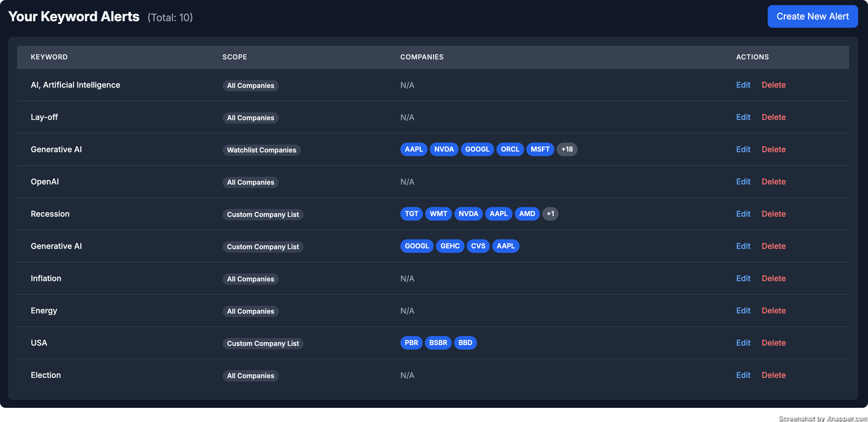Click the NVDA chip in Recession row
The width and height of the screenshot is (868, 422).
[468, 214]
